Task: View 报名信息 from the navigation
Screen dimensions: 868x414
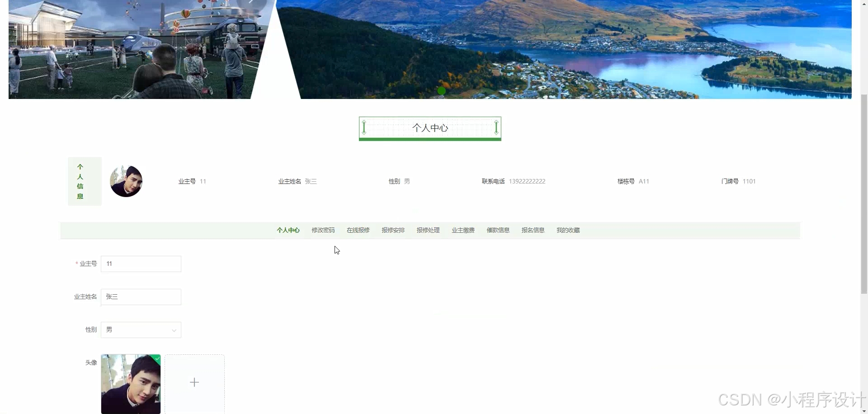Action: [533, 230]
